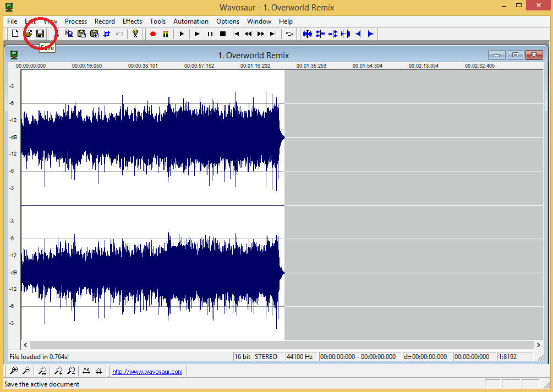The width and height of the screenshot is (553, 392).
Task: Open the Automation menu
Action: point(191,21)
